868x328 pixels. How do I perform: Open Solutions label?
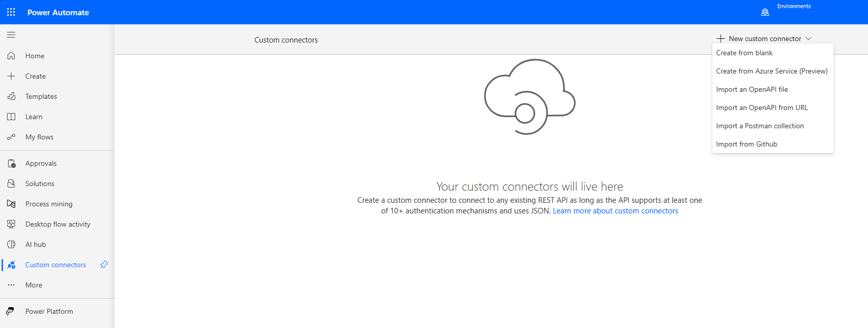[x=40, y=184]
